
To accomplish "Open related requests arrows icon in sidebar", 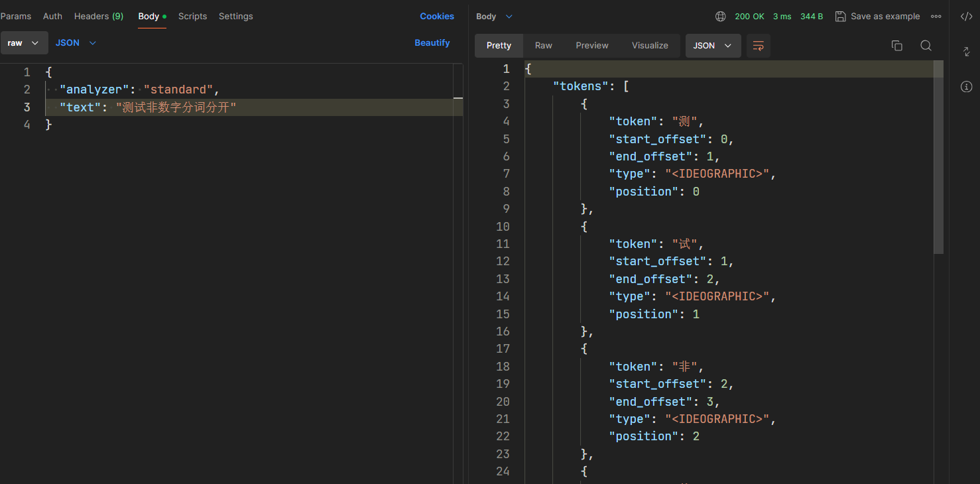I will tap(966, 52).
